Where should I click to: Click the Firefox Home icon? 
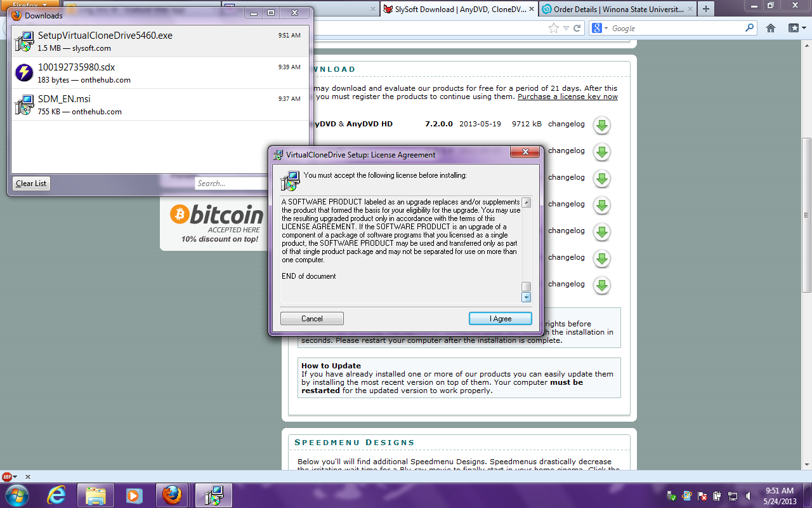tap(771, 28)
